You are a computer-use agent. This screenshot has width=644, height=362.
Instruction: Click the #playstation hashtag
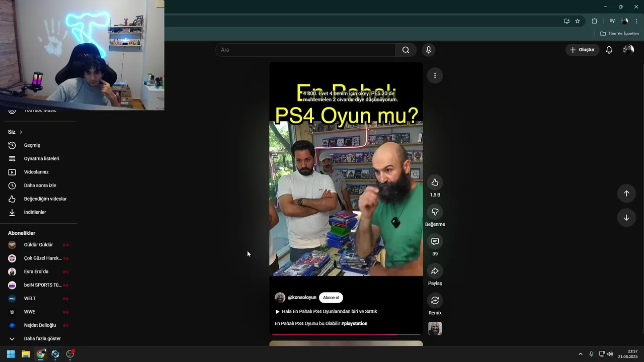tap(354, 324)
